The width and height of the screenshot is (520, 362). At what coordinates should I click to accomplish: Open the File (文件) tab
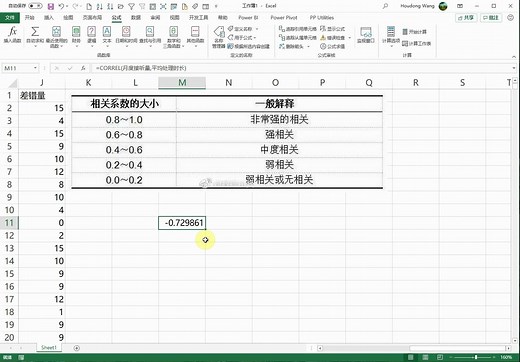pyautogui.click(x=10, y=18)
